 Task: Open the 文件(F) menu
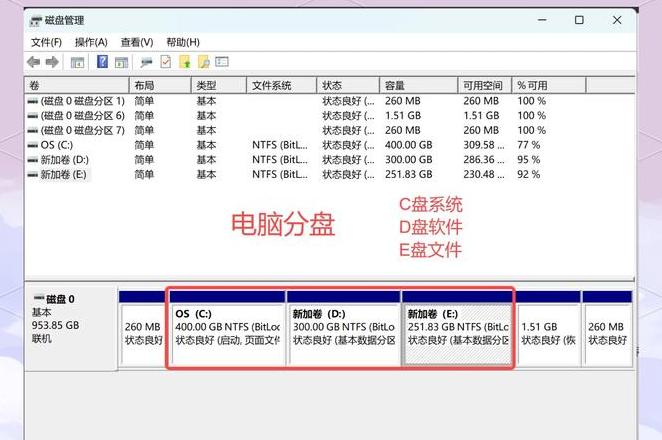(x=46, y=42)
